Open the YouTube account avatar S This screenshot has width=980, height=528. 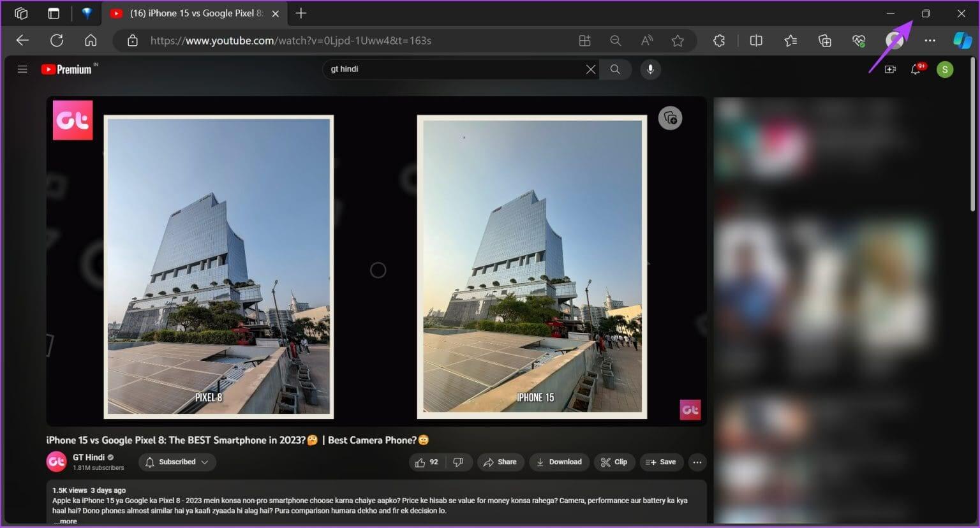tap(945, 70)
